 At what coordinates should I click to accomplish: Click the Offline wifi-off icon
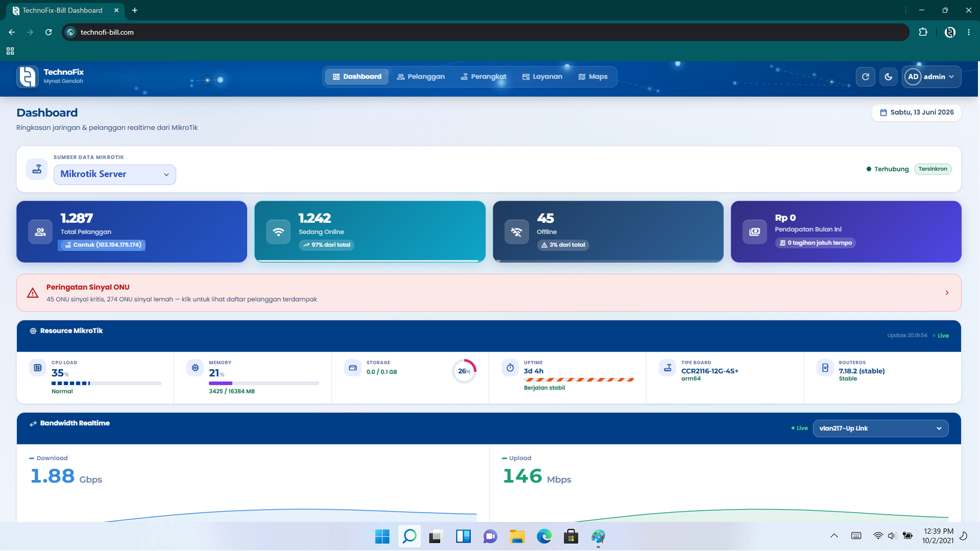[517, 232]
